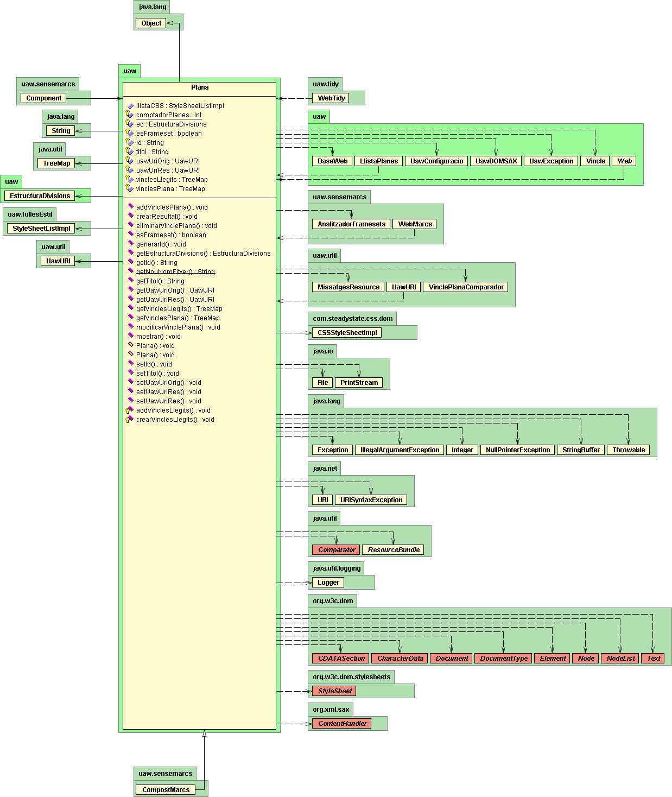
Task: Click the getNouNomFitxer() method entry
Action: (x=175, y=271)
